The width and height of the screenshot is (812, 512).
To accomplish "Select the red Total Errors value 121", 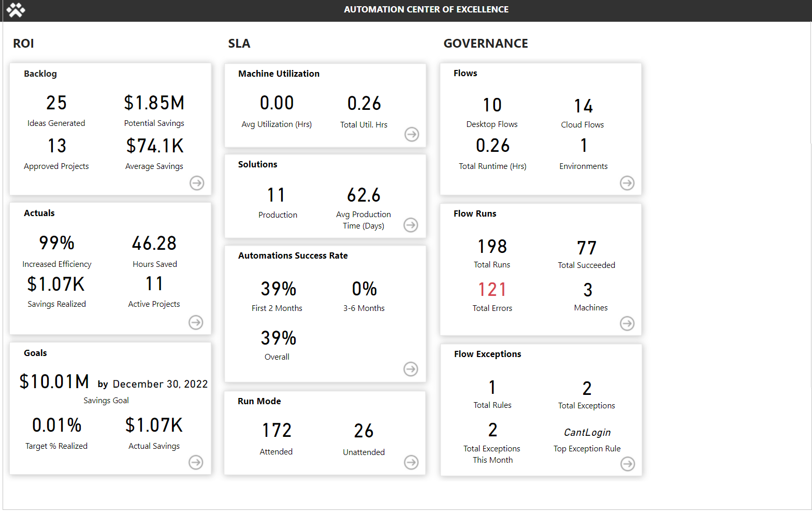I will tap(492, 290).
